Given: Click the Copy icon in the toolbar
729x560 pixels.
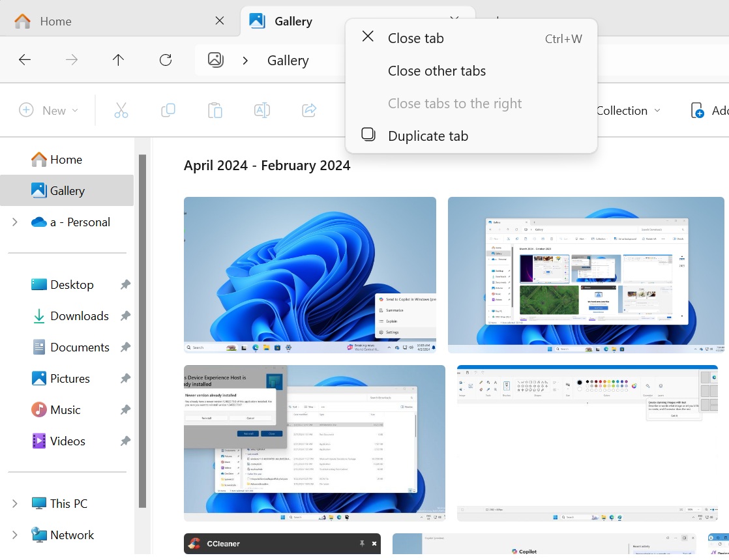Looking at the screenshot, I should (168, 110).
